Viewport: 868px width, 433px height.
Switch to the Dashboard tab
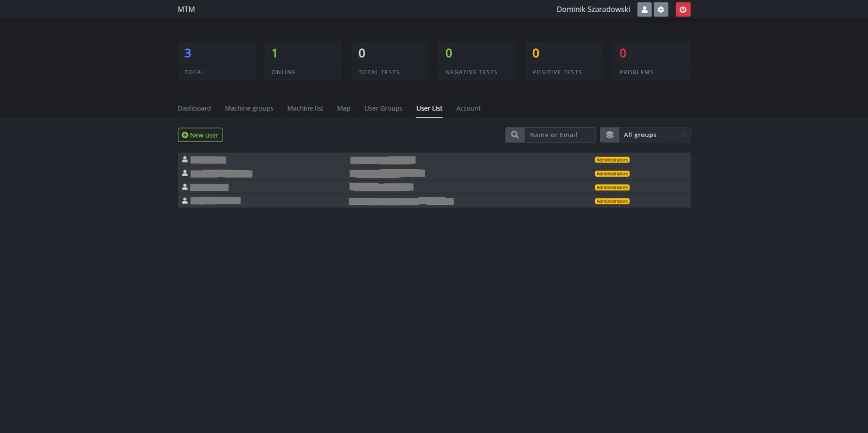194,108
